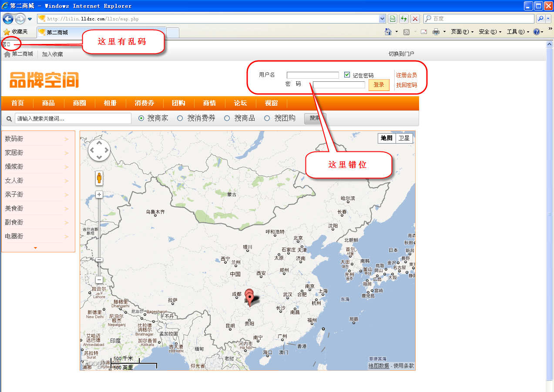Expand the command bar overflow chevron

coord(550,29)
